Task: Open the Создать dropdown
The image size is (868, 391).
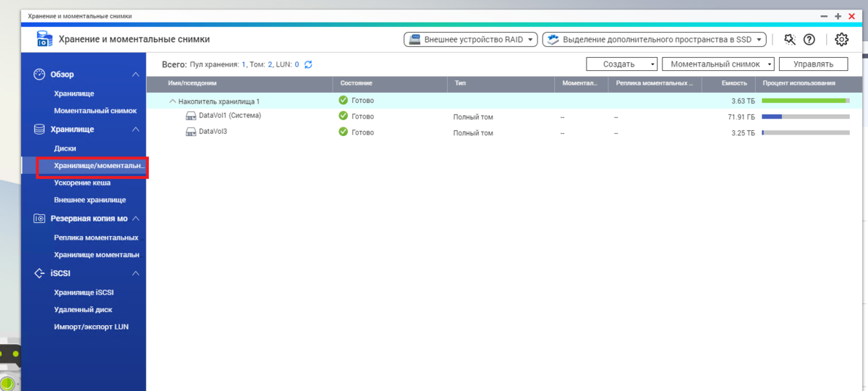Action: 621,64
